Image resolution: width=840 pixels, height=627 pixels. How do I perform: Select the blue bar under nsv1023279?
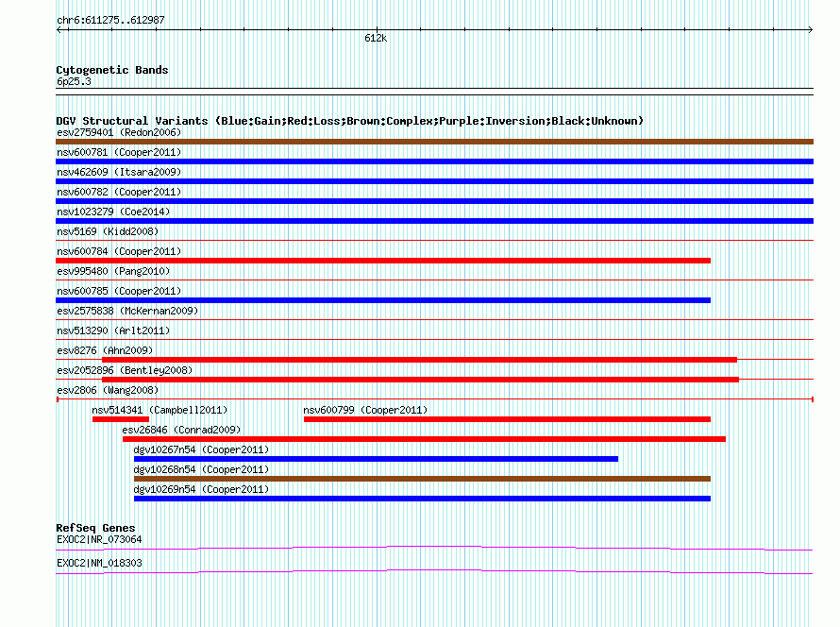(x=434, y=221)
